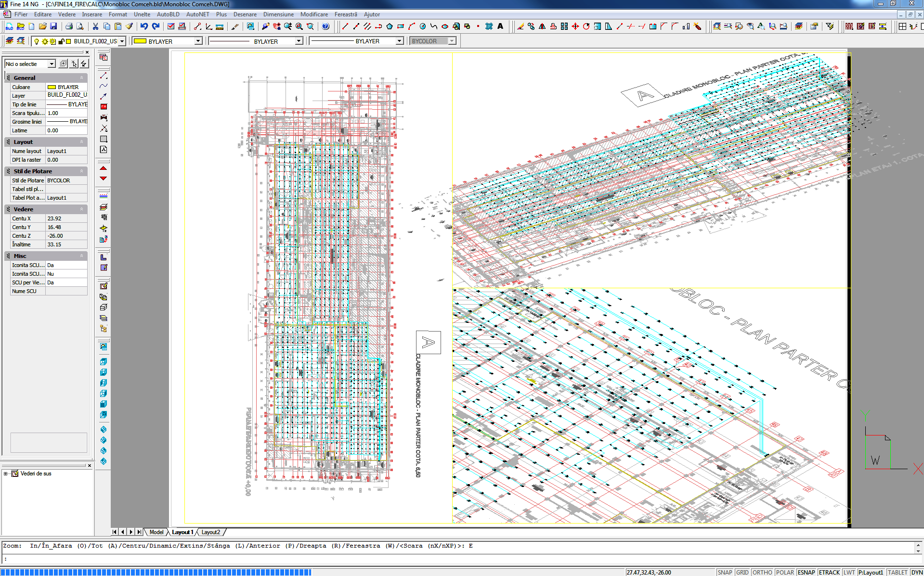Open the BYCOLOR plot style dropdown
The image size is (924, 576).
(x=452, y=41)
